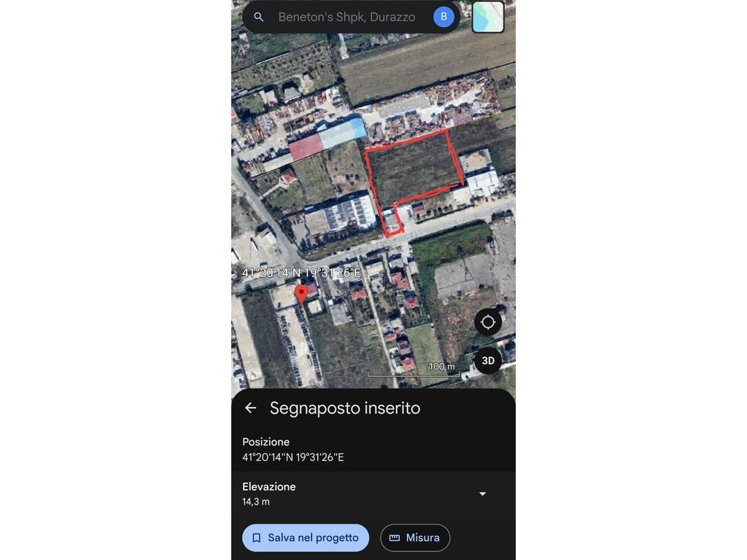Tap the 100 m scale bar
The image size is (747, 560).
[x=414, y=370]
